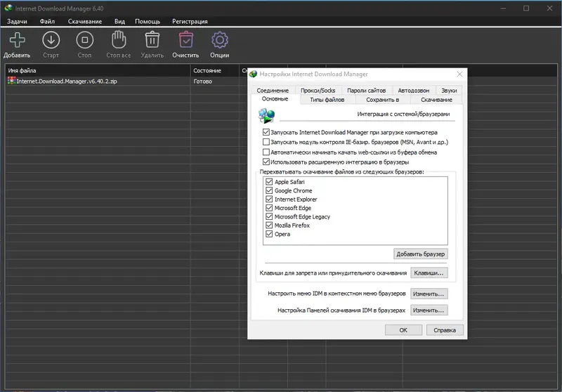
Task: Select the Основные tab
Action: (x=275, y=99)
